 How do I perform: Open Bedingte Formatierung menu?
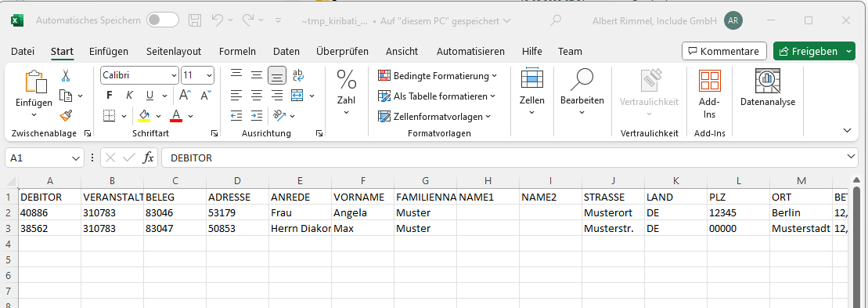point(438,75)
